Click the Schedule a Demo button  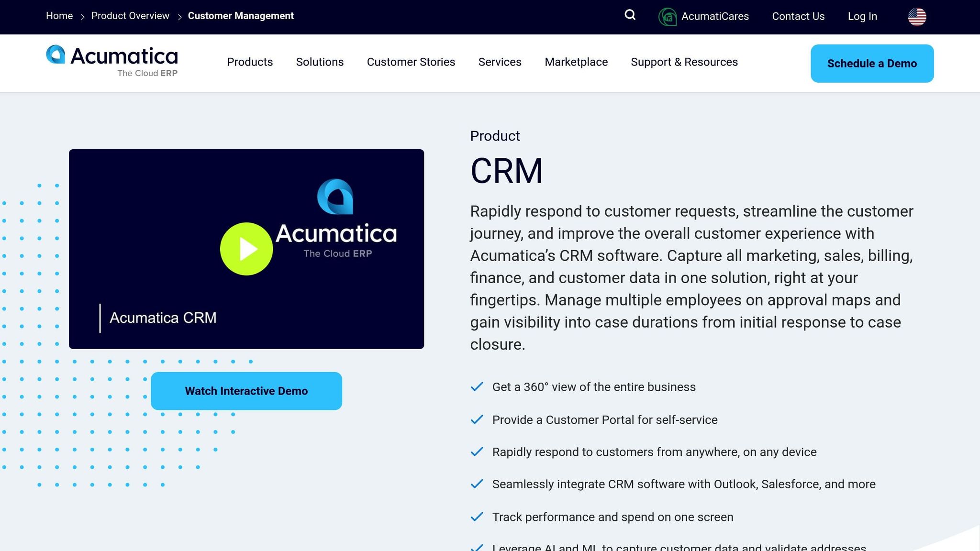coord(872,63)
